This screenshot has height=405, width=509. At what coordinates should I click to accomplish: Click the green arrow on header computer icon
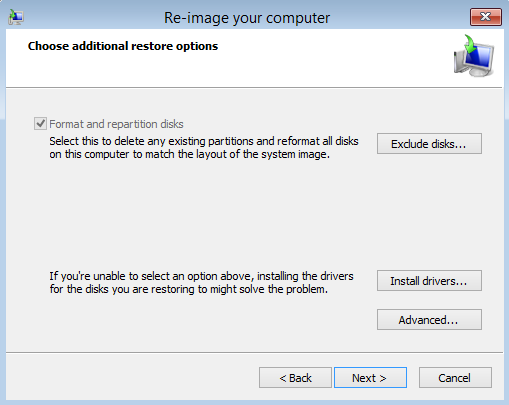click(x=470, y=44)
